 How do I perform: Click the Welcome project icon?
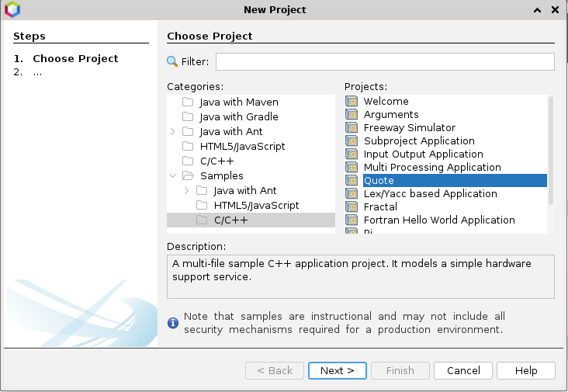[x=352, y=102]
